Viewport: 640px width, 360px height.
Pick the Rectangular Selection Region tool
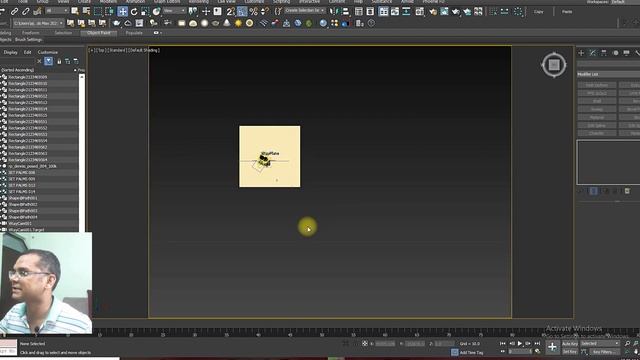(98, 11)
